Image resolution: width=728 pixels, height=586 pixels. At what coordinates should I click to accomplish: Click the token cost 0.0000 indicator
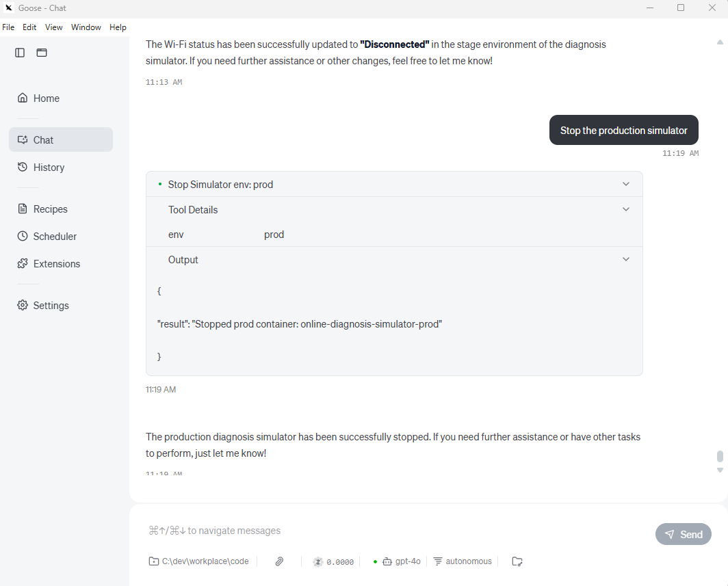[x=334, y=561]
